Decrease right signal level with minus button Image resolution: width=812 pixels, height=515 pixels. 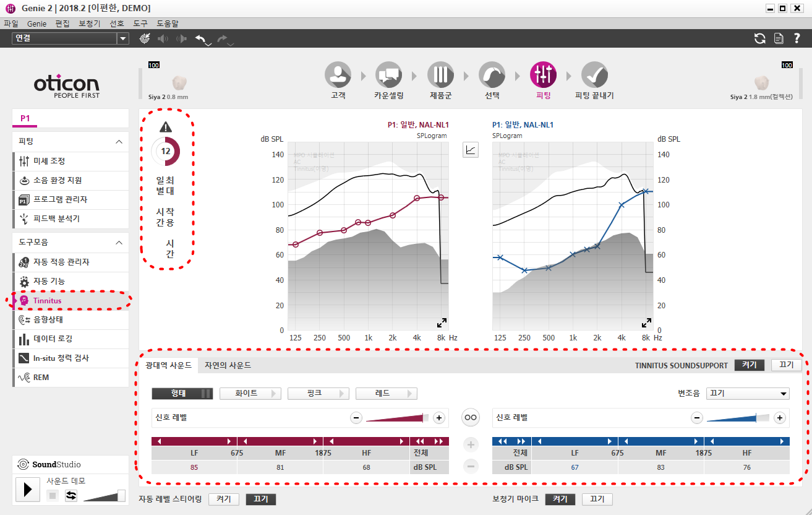point(697,418)
